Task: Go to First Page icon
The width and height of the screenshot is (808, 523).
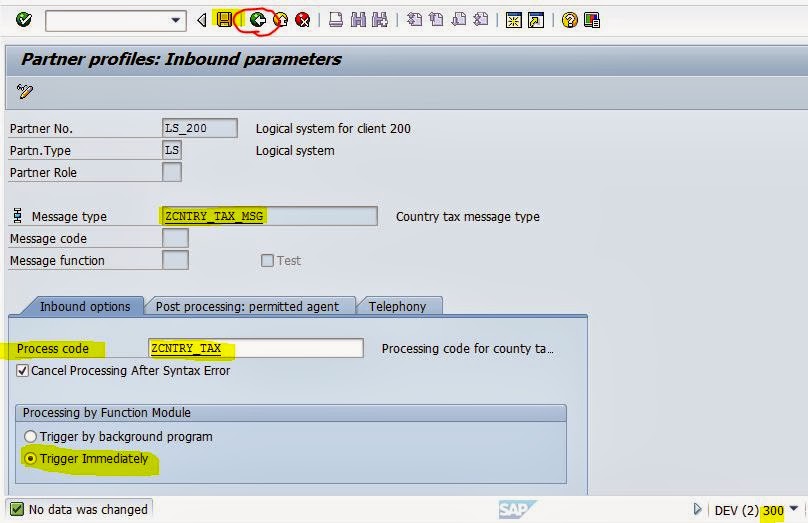Action: [x=414, y=20]
